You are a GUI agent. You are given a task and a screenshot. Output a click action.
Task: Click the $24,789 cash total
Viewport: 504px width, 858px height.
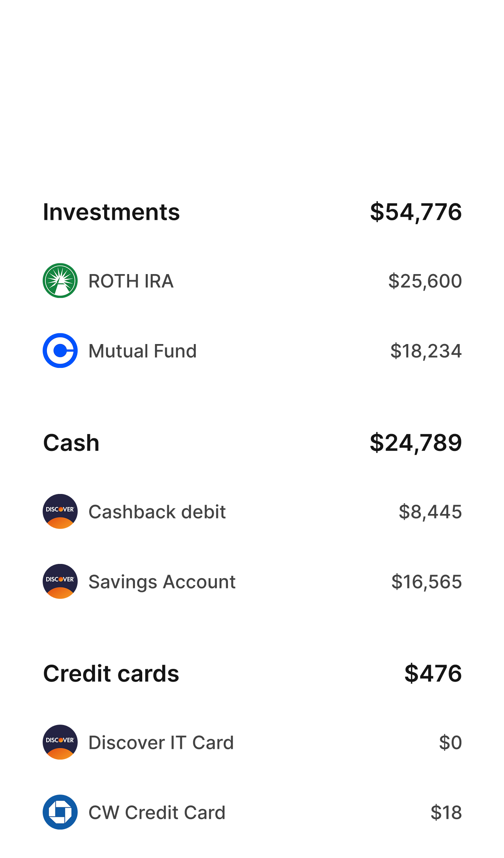click(x=416, y=443)
